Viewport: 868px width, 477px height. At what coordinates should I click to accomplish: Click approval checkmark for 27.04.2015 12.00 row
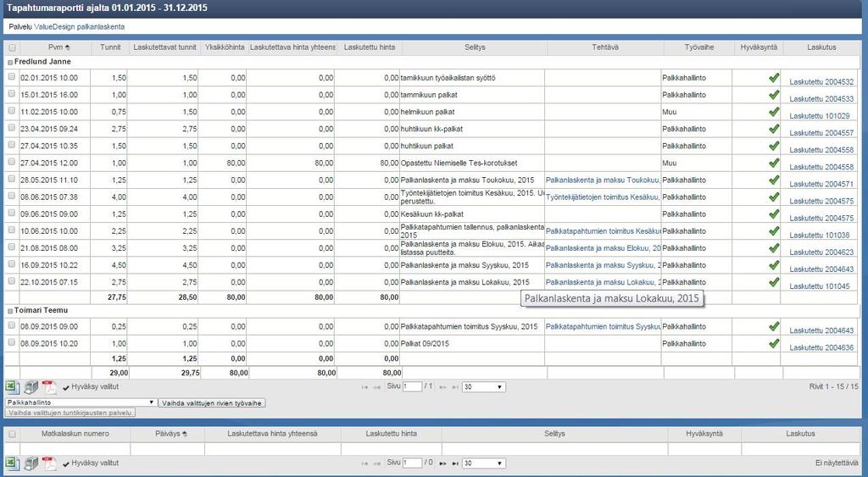(x=774, y=163)
